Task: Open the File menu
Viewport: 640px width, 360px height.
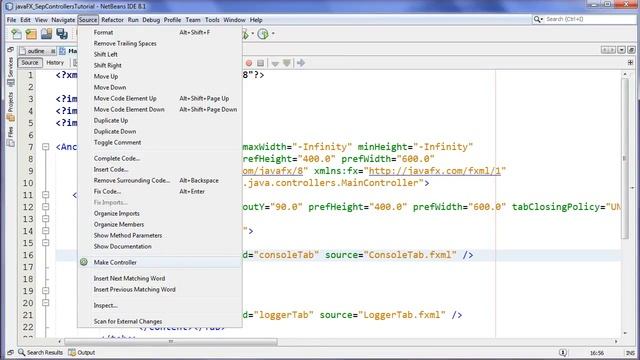Action: coord(11,20)
